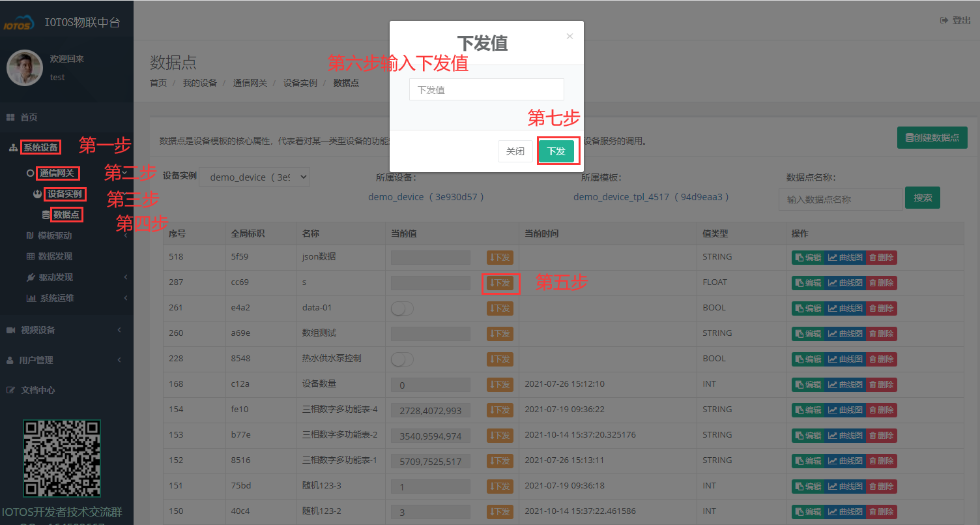
Task: Click the 下发值 input field
Action: click(x=486, y=89)
